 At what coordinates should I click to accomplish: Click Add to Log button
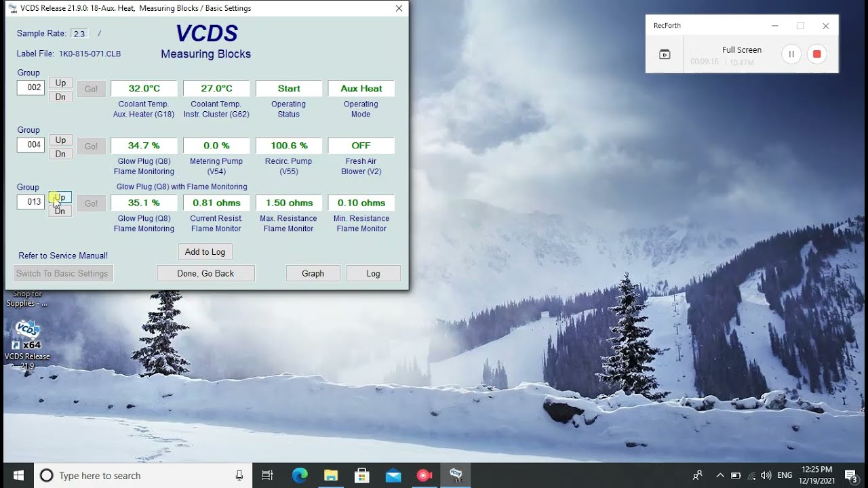click(205, 251)
